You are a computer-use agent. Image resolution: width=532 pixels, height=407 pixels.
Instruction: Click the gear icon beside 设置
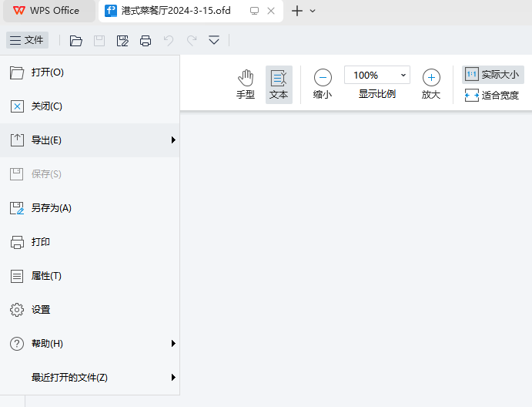[x=17, y=310]
